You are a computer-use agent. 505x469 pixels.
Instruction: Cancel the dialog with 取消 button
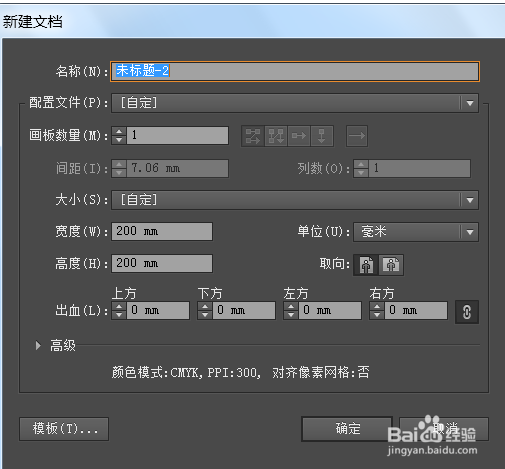[444, 429]
